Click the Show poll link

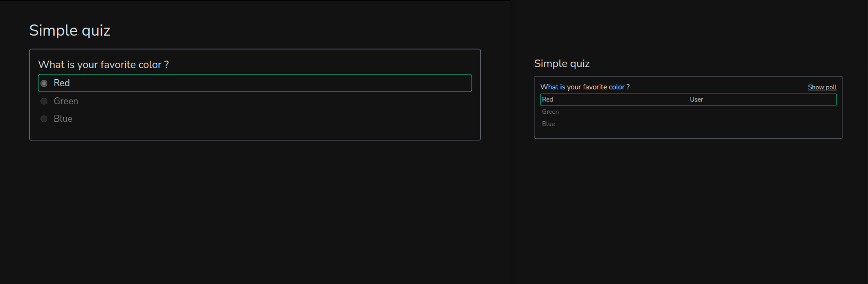click(822, 87)
